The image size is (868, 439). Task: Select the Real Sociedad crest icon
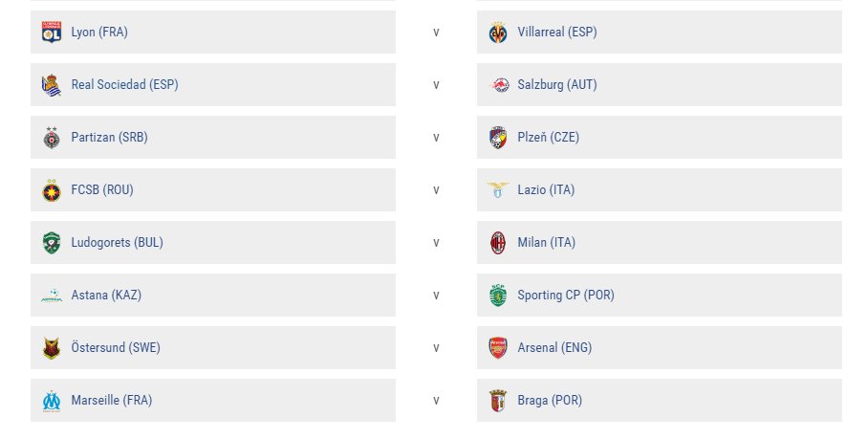pyautogui.click(x=52, y=85)
